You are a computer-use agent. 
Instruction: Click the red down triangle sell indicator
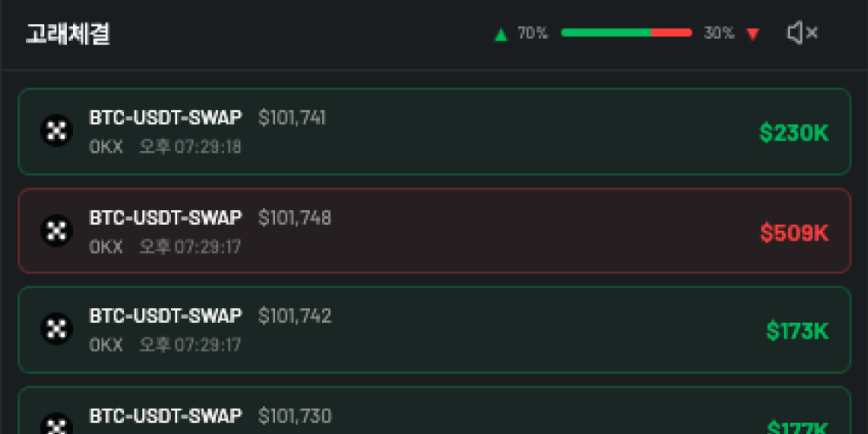(753, 35)
